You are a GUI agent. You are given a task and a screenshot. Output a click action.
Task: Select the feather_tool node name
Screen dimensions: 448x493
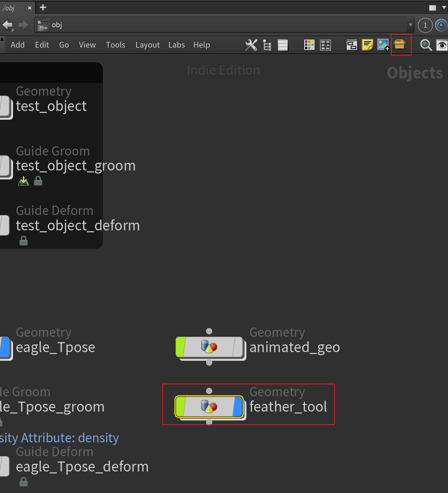click(x=288, y=407)
